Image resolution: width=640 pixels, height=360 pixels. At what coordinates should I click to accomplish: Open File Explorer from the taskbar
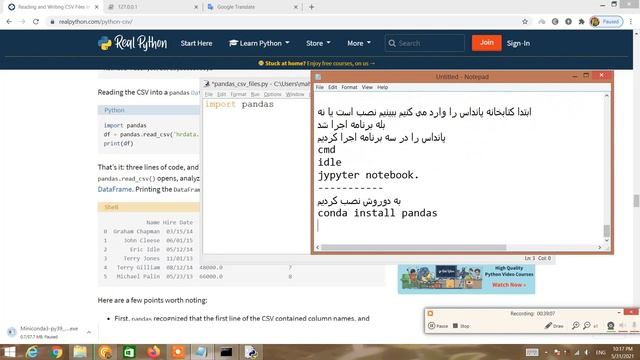(x=80, y=352)
